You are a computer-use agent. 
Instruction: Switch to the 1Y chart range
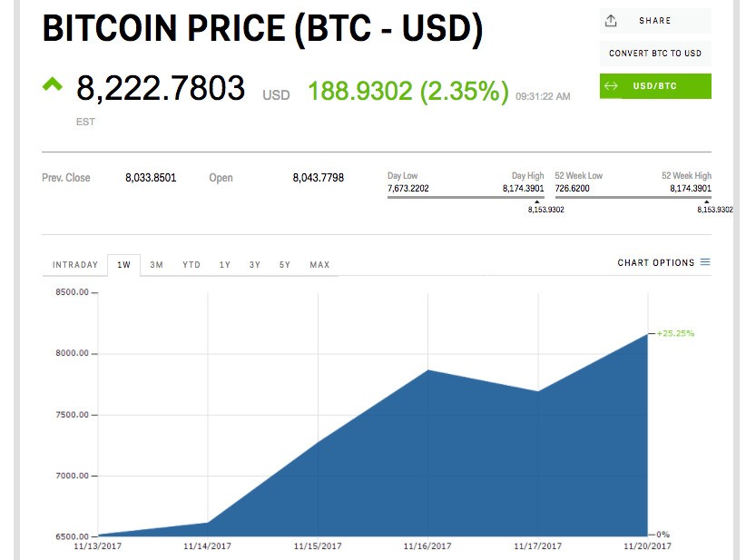pyautogui.click(x=225, y=265)
